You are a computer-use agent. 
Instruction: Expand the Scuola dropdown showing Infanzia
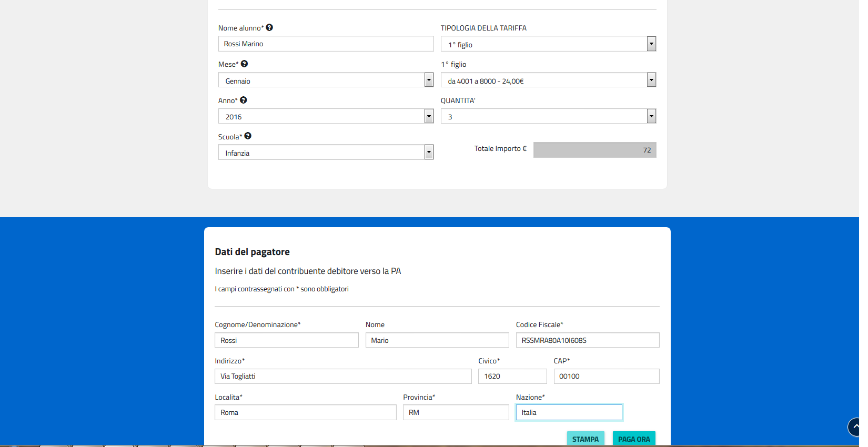(326, 153)
